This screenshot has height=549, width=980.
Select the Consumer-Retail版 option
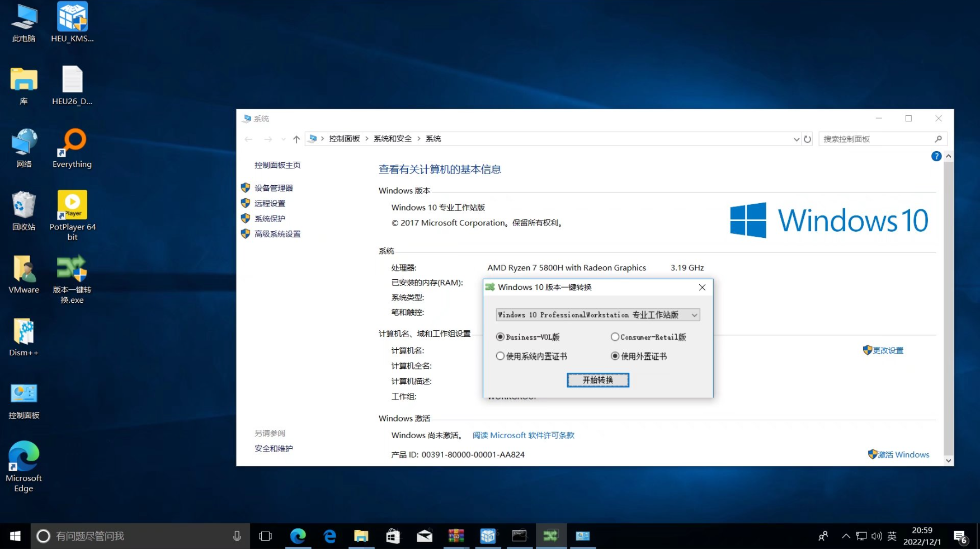[x=615, y=337]
